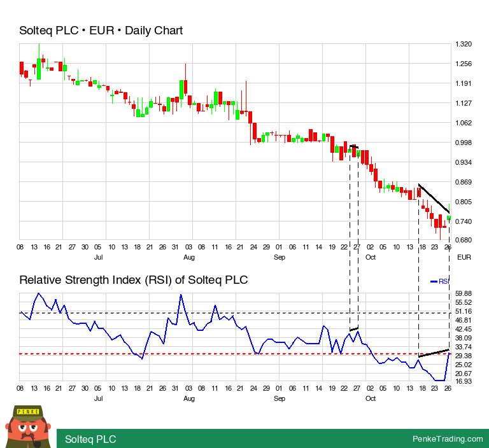Click the 1.320 price axis label
The width and height of the screenshot is (489, 448).
[464, 44]
